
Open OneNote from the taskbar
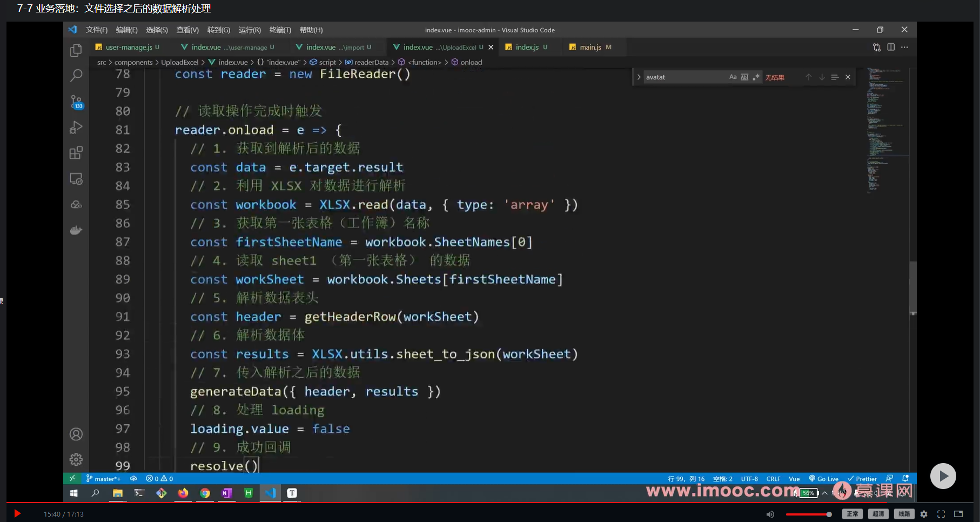pos(227,493)
